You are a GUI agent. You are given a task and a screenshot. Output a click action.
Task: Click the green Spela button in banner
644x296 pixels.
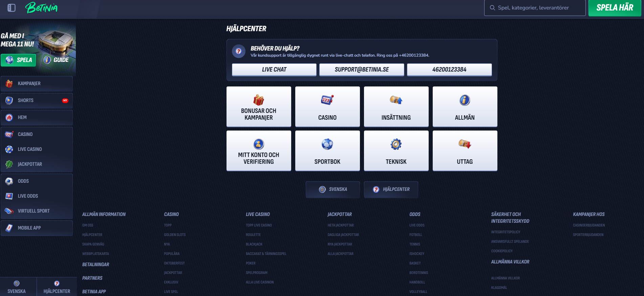point(18,60)
